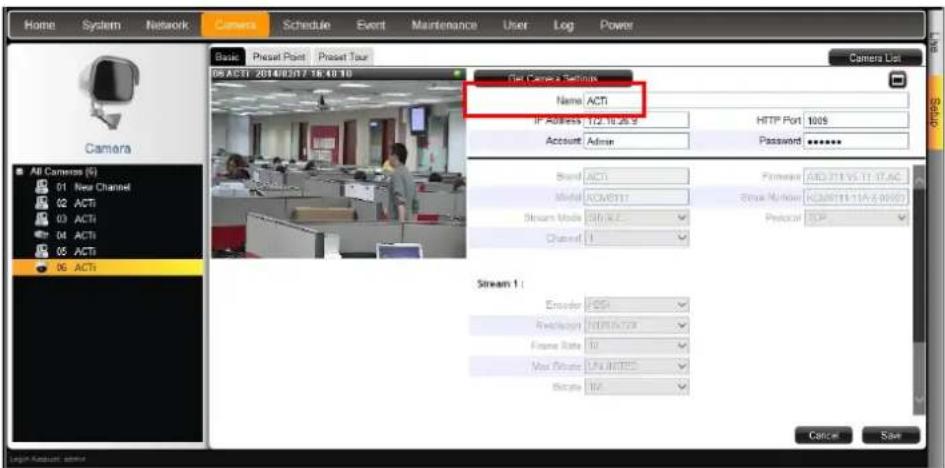The width and height of the screenshot is (945, 468).
Task: Click the Firmware field
Action: point(856,176)
